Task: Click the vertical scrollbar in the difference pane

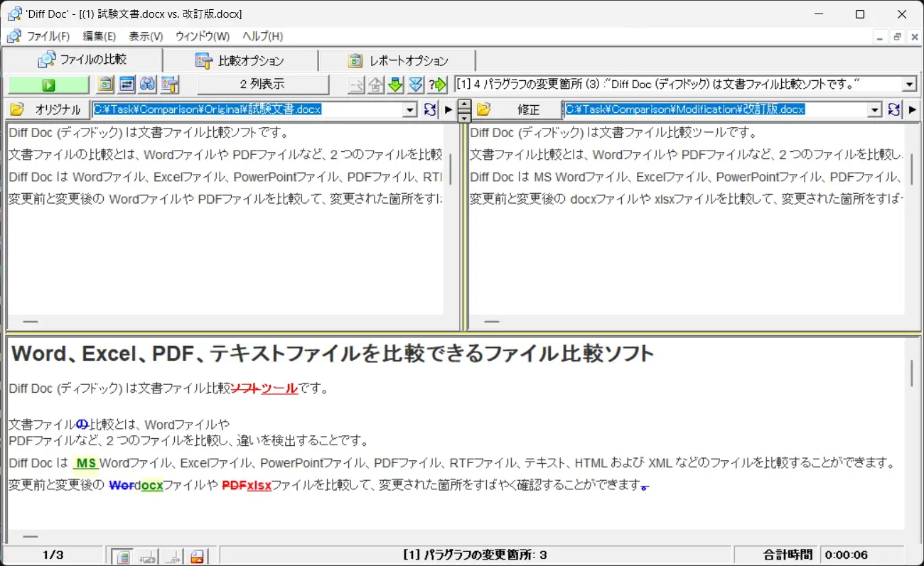Action: (x=912, y=374)
